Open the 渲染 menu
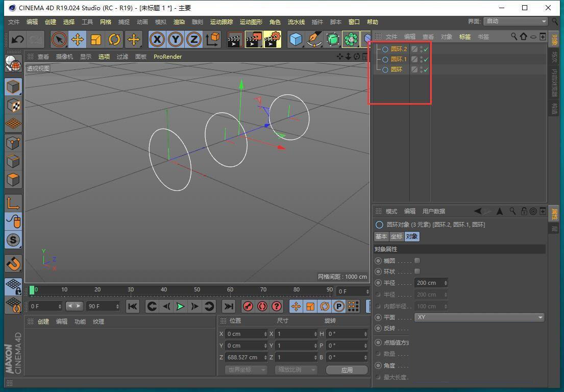Image resolution: width=564 pixels, height=392 pixels. click(179, 22)
